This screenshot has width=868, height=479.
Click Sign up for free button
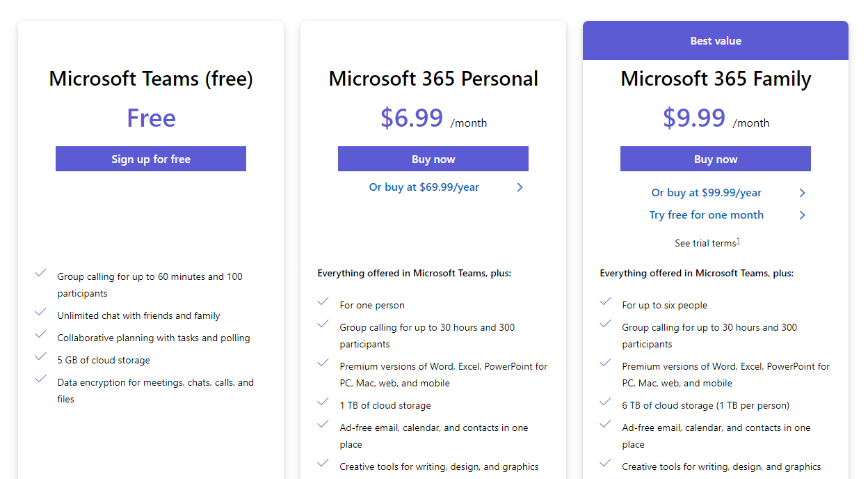[151, 159]
